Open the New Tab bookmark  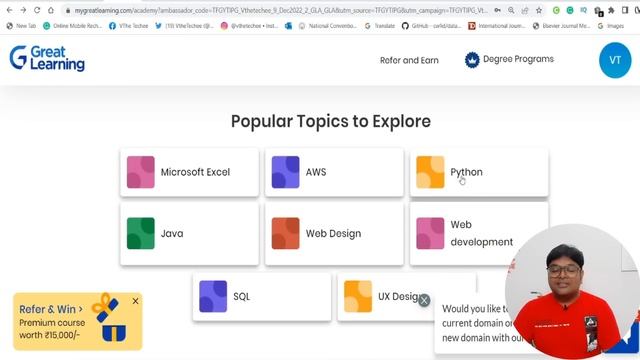click(21, 26)
